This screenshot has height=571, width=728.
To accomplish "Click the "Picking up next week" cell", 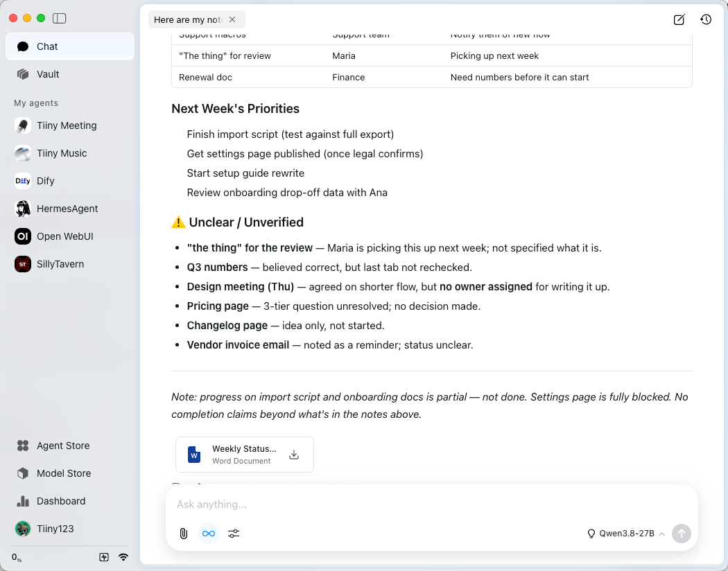I will click(494, 55).
